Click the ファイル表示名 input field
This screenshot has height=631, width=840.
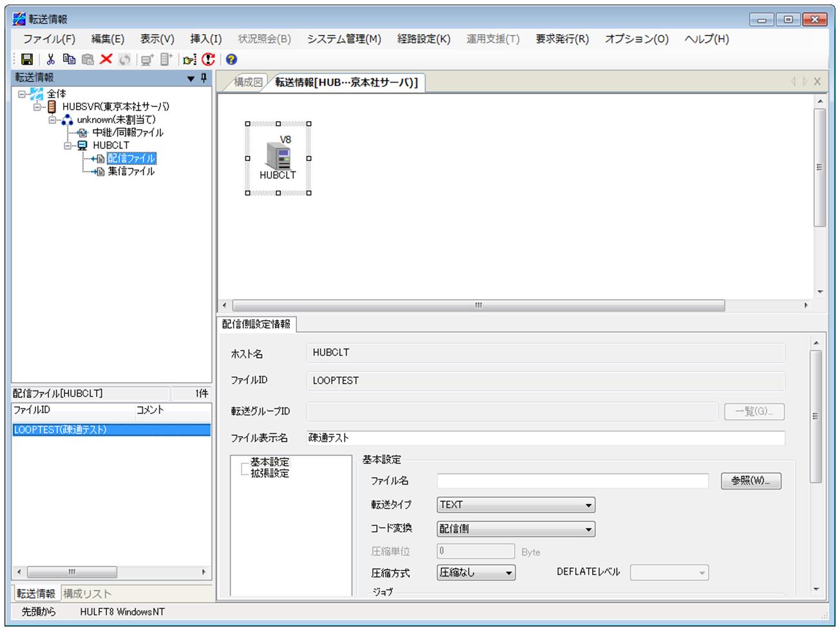click(546, 438)
